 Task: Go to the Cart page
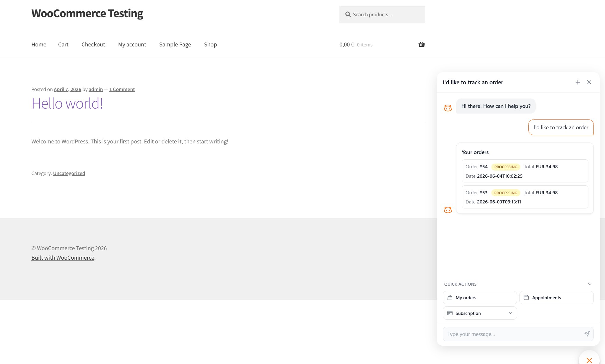pos(63,44)
